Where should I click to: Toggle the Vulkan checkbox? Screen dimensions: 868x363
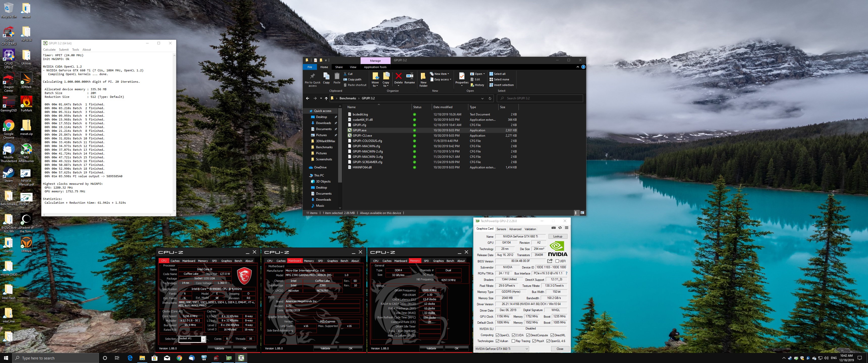(x=497, y=341)
